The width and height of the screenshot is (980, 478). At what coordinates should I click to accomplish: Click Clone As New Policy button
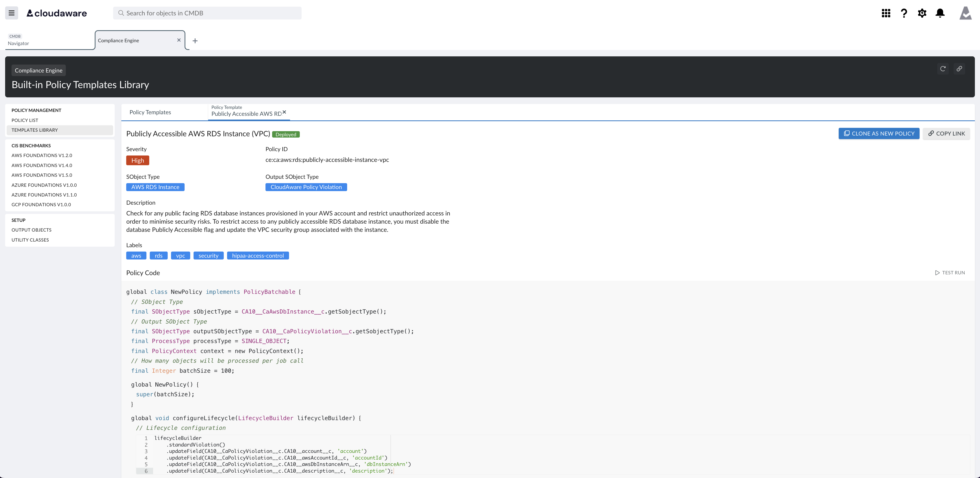pos(879,133)
